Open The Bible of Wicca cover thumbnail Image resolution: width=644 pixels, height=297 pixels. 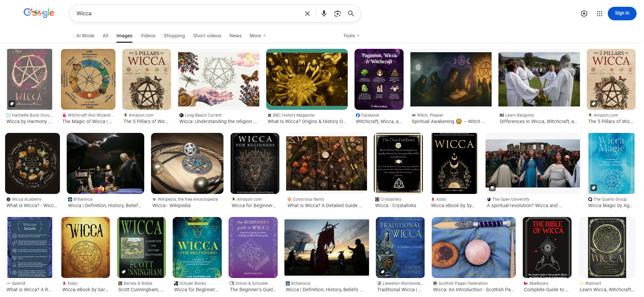click(x=547, y=248)
